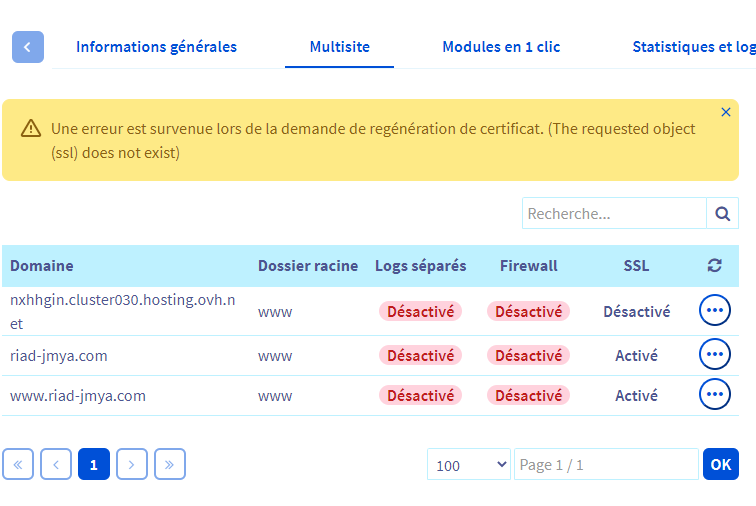The image size is (756, 506).
Task: Click the Page 1 / 1 input field
Action: (x=605, y=465)
